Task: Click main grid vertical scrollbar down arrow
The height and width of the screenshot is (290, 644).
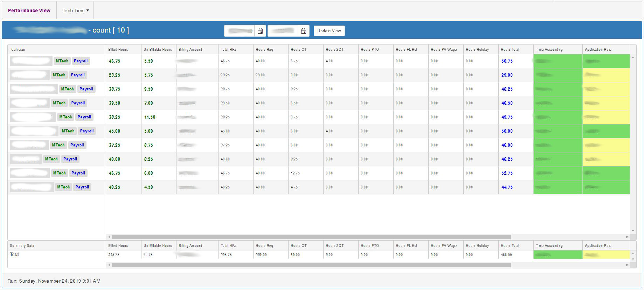Action: click(633, 231)
